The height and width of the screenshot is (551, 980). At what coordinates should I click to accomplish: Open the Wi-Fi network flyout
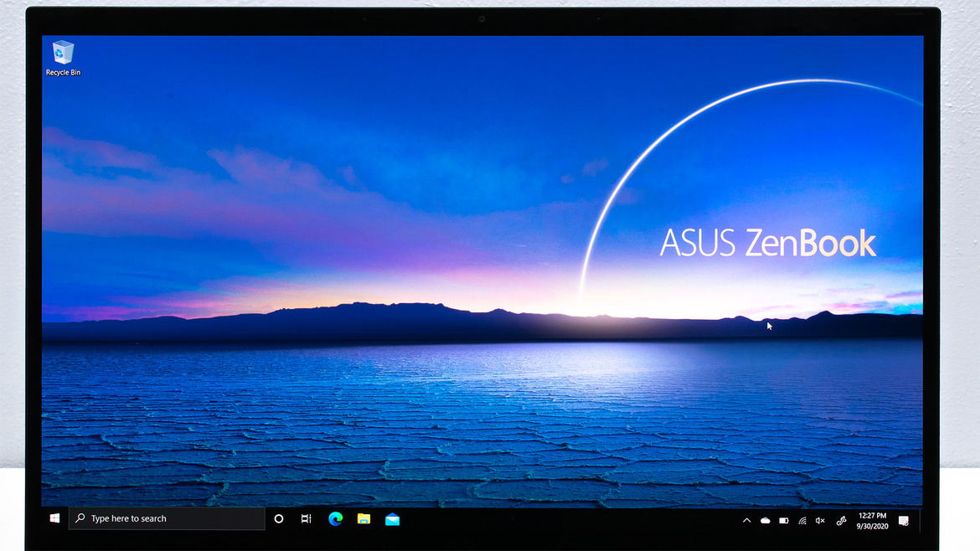[802, 520]
